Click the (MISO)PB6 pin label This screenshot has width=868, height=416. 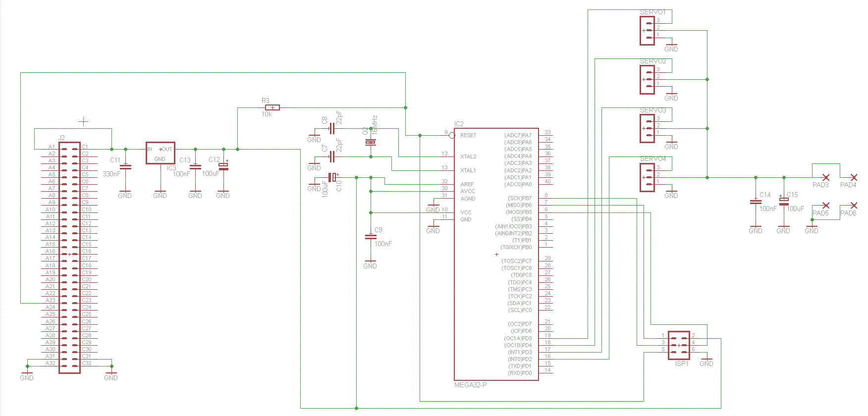pyautogui.click(x=519, y=205)
